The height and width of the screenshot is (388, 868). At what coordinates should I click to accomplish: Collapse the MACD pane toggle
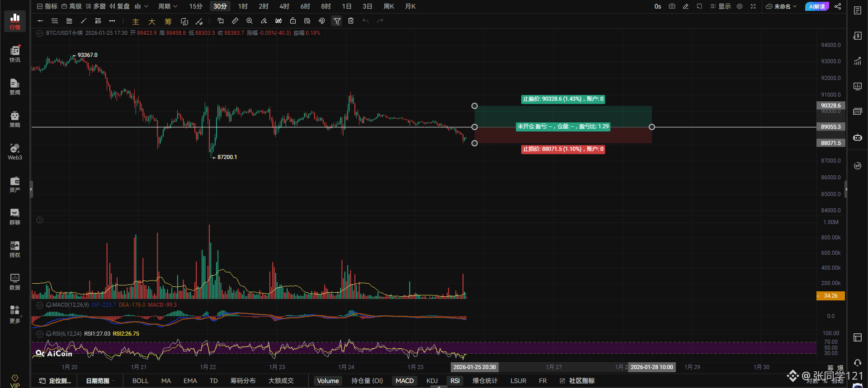tap(40, 305)
